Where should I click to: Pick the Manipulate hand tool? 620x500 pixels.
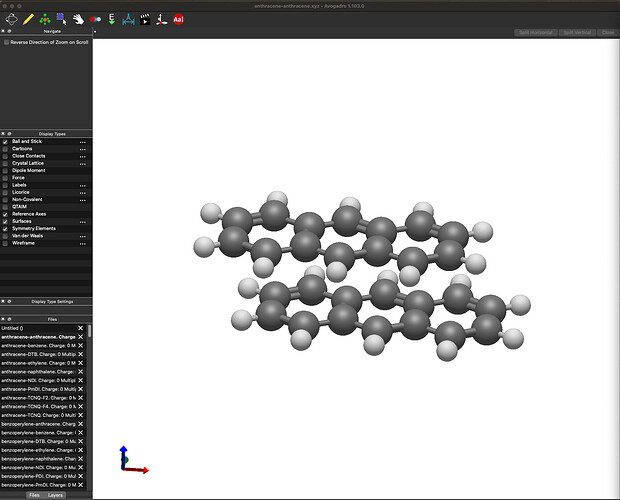point(77,18)
